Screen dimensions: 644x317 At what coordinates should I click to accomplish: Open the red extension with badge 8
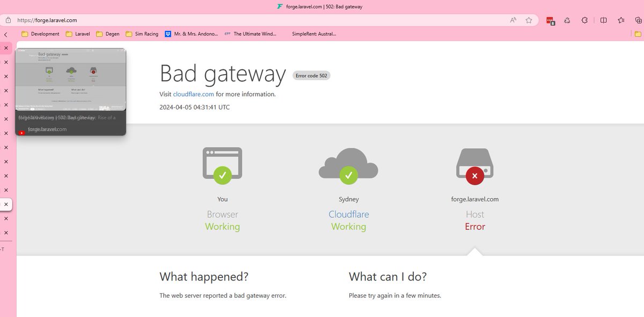coord(550,20)
